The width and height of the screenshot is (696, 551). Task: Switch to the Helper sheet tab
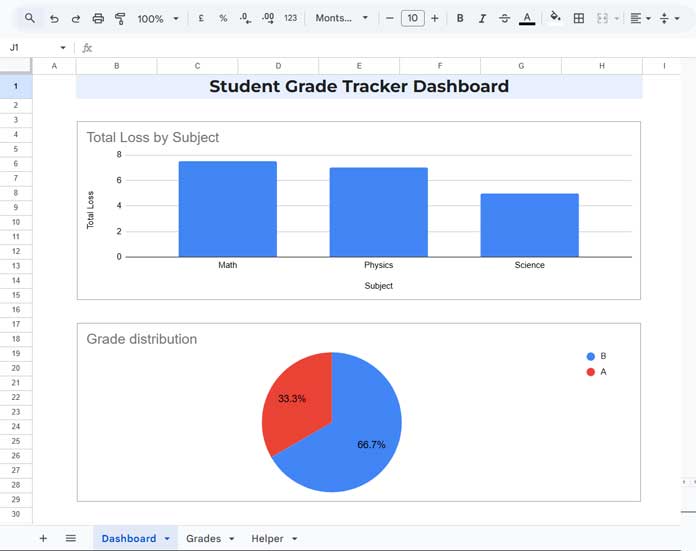pos(267,539)
